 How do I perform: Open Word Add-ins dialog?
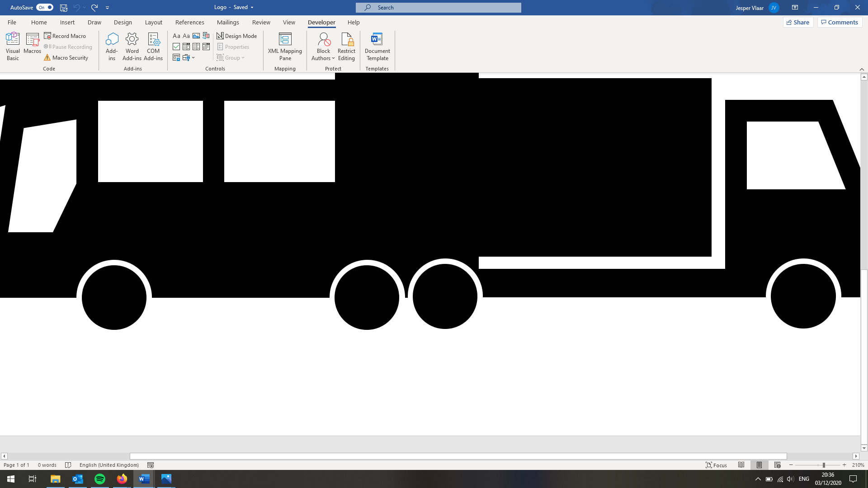click(132, 47)
